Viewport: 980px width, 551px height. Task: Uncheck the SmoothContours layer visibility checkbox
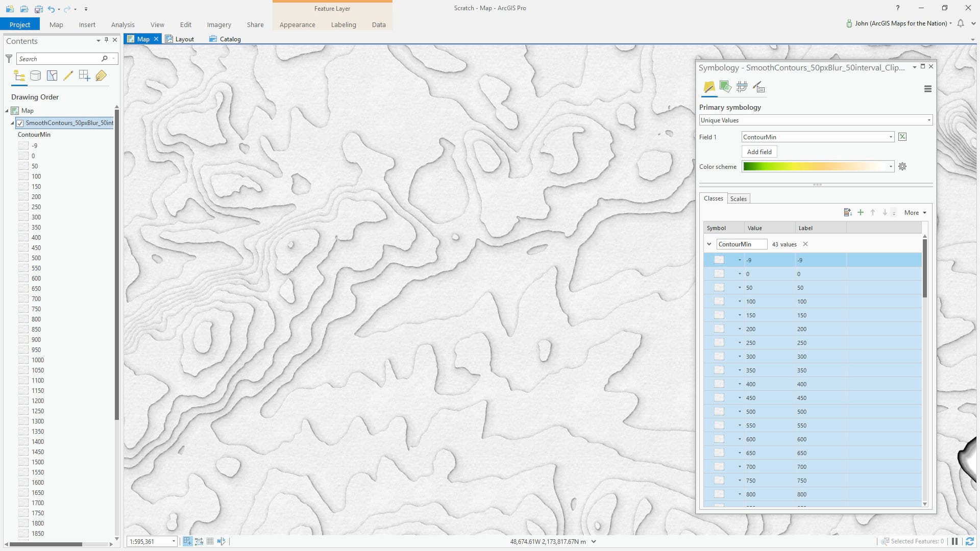pyautogui.click(x=20, y=123)
